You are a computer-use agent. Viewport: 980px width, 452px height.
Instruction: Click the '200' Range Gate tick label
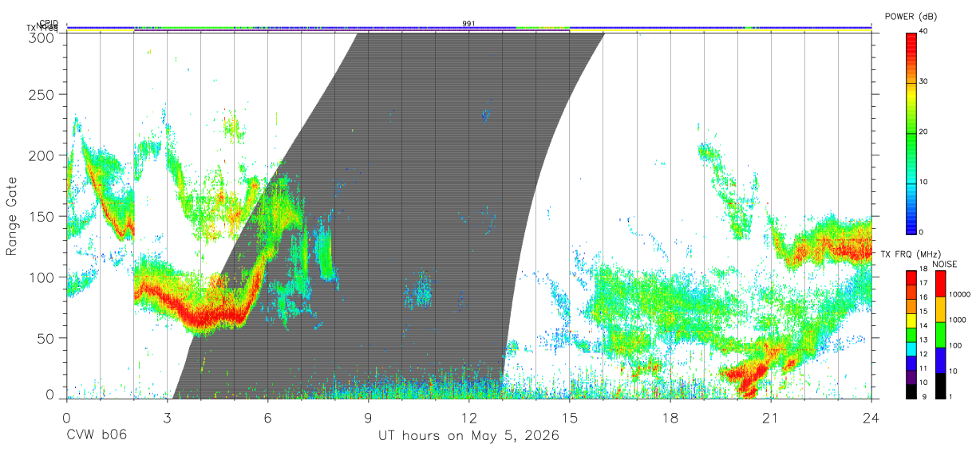(42, 155)
